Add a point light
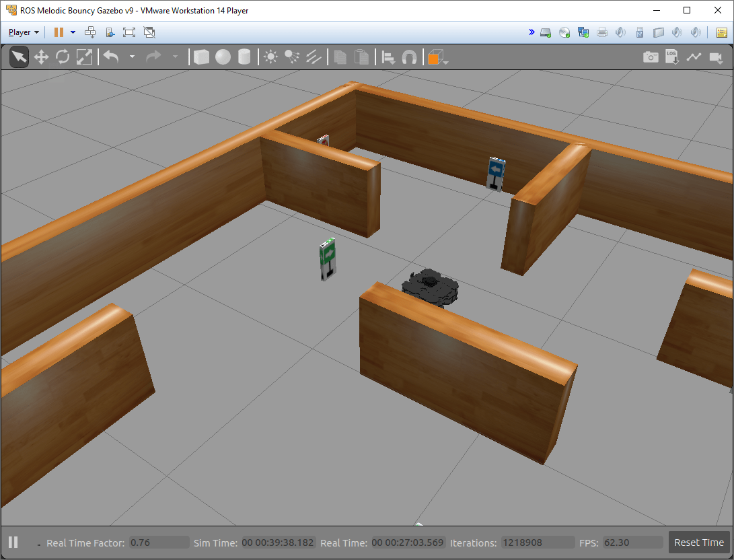The image size is (734, 560). 270,57
